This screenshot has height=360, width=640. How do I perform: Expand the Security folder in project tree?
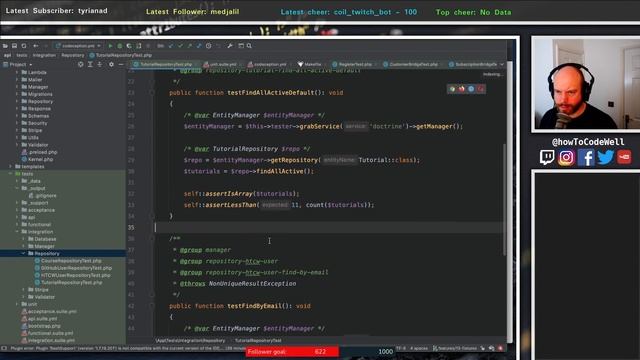17,123
